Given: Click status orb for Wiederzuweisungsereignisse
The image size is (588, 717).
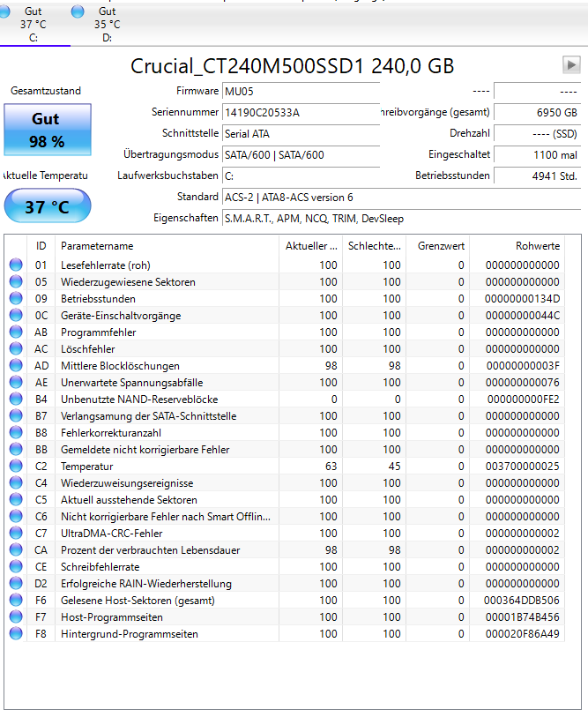Looking at the screenshot, I should click(x=16, y=483).
